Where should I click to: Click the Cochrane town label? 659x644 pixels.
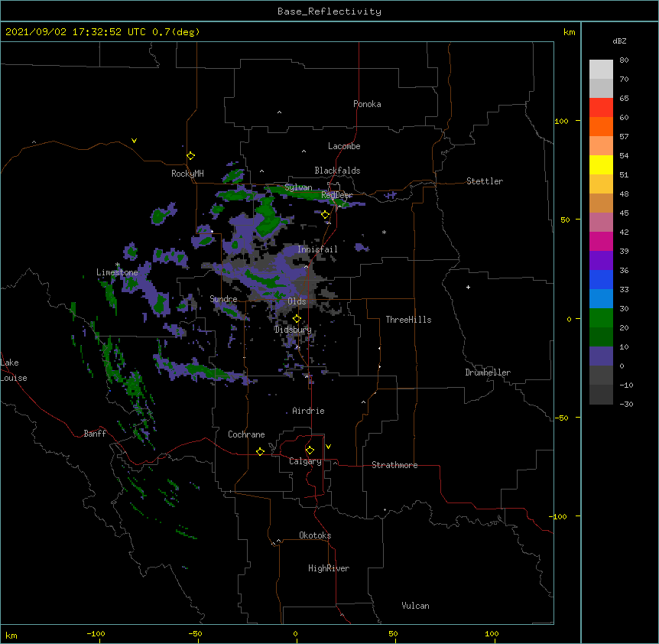point(246,434)
